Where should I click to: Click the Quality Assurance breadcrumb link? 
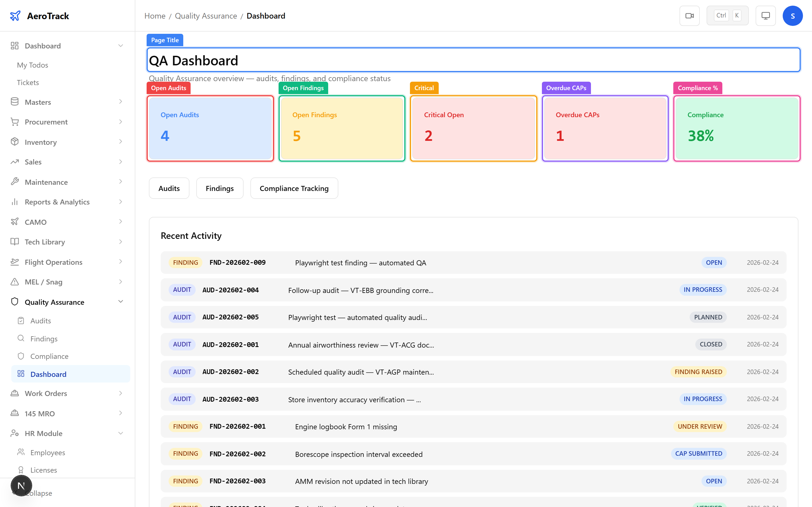(206, 16)
